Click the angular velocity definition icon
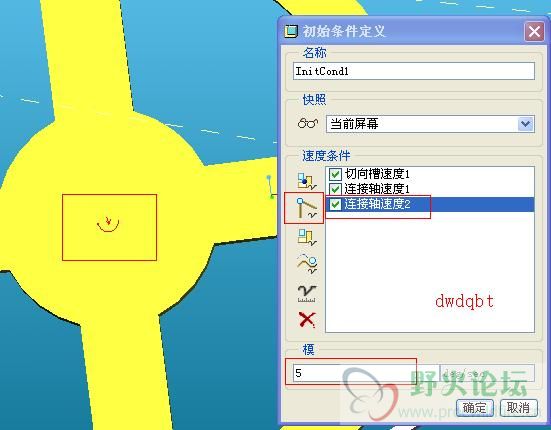 tap(307, 237)
